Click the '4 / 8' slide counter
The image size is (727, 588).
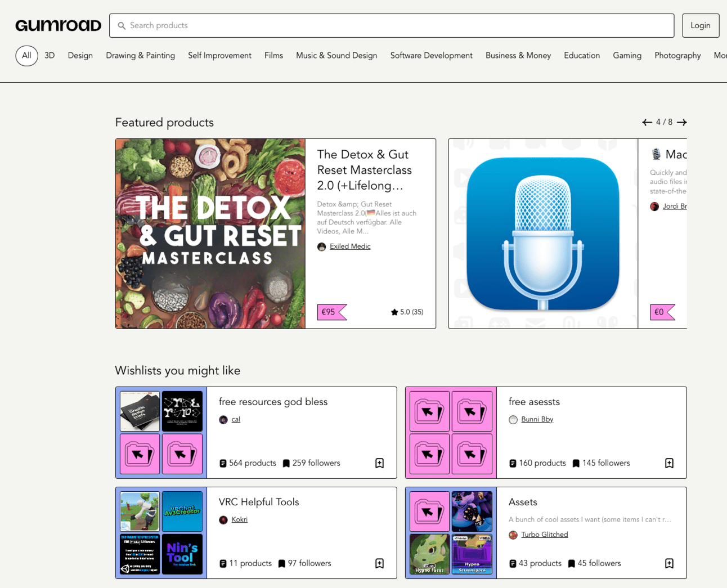[664, 122]
